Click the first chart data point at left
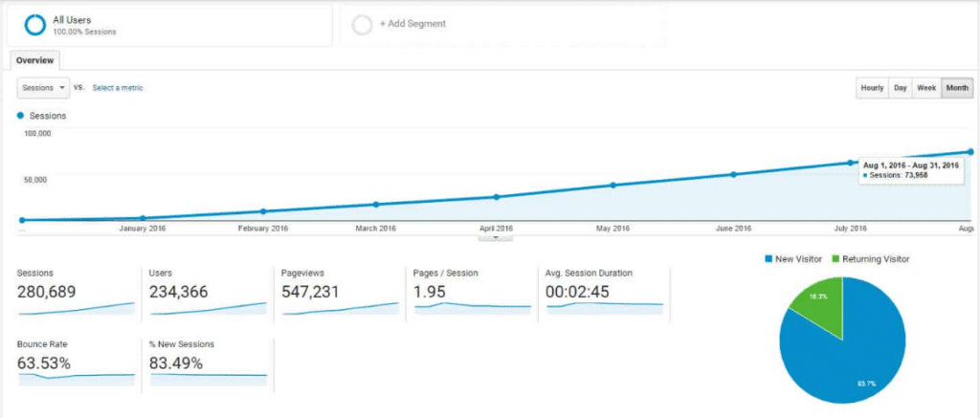The image size is (980, 418). [22, 220]
